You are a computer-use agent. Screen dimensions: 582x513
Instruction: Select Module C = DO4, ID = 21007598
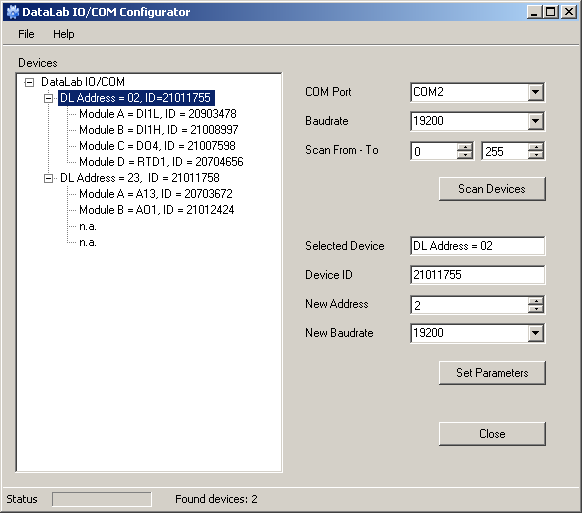pos(157,146)
